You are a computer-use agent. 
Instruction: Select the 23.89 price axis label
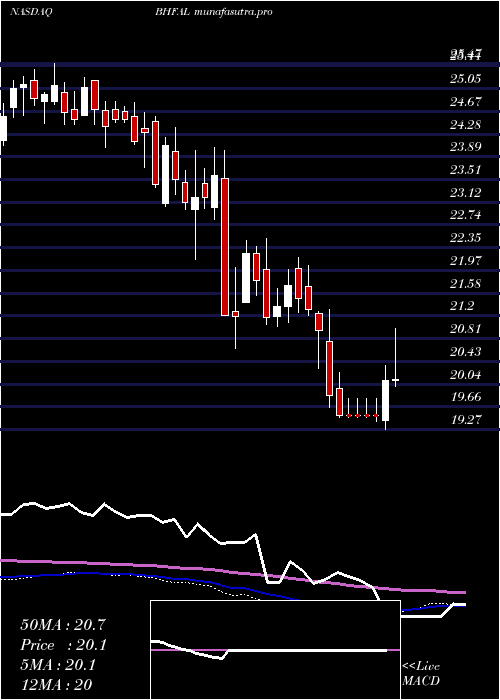(x=466, y=147)
